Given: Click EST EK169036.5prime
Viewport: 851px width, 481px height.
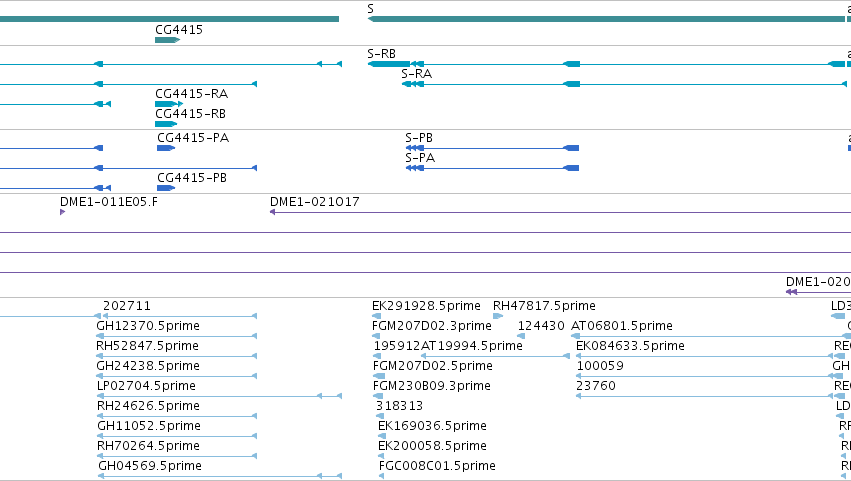Looking at the screenshot, I should [x=433, y=426].
